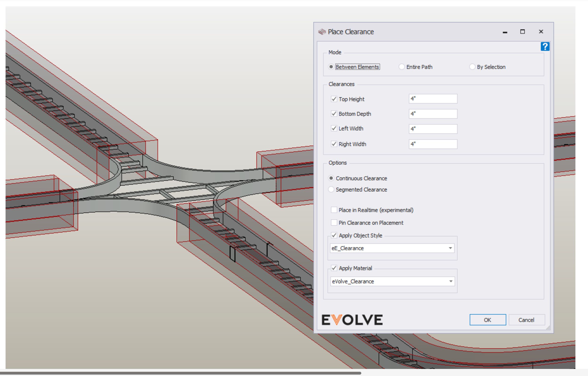Open help via the blue question mark icon
Screen dimensions: 588x376
(546, 46)
